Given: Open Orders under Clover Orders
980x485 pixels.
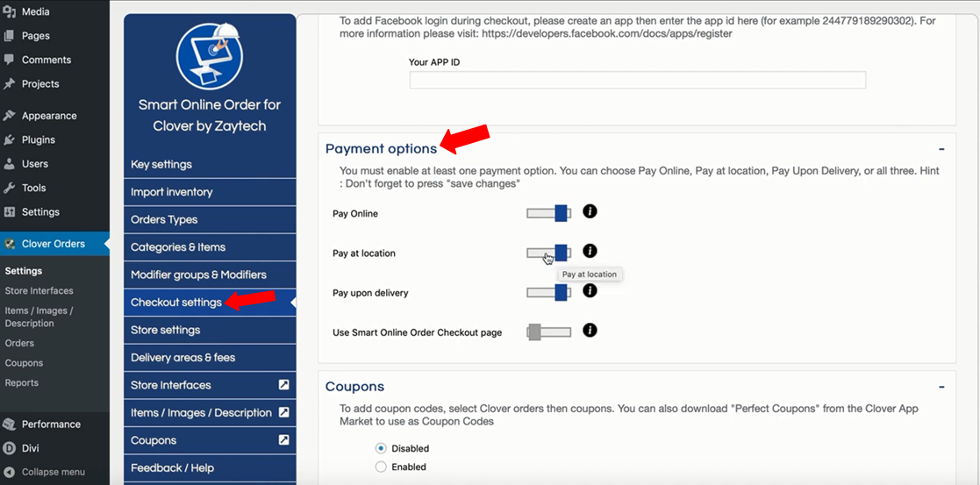Looking at the screenshot, I should click(x=19, y=343).
